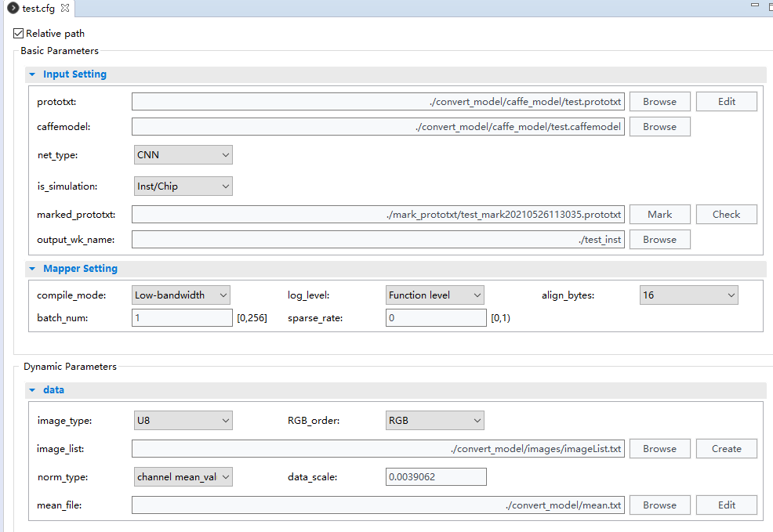Click the batch_num input field
This screenshot has height=532, width=773.
[x=182, y=318]
